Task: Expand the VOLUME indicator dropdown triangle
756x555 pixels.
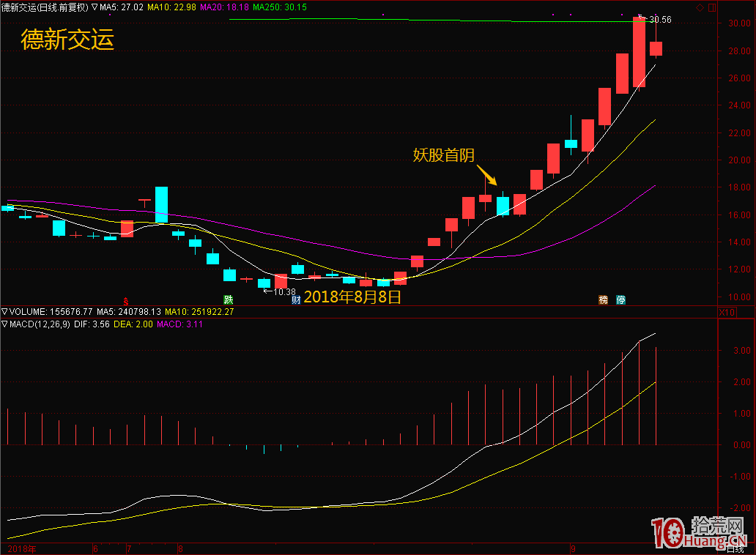Action: point(4,312)
